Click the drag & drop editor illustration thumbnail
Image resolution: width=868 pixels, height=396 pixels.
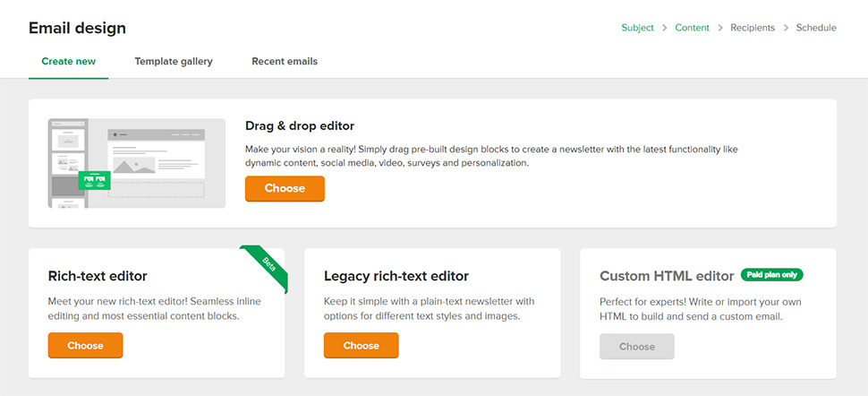(x=137, y=163)
